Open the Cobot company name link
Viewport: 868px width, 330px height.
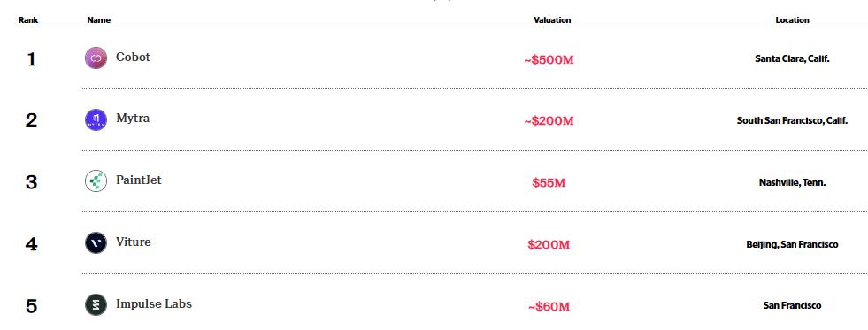coord(133,57)
